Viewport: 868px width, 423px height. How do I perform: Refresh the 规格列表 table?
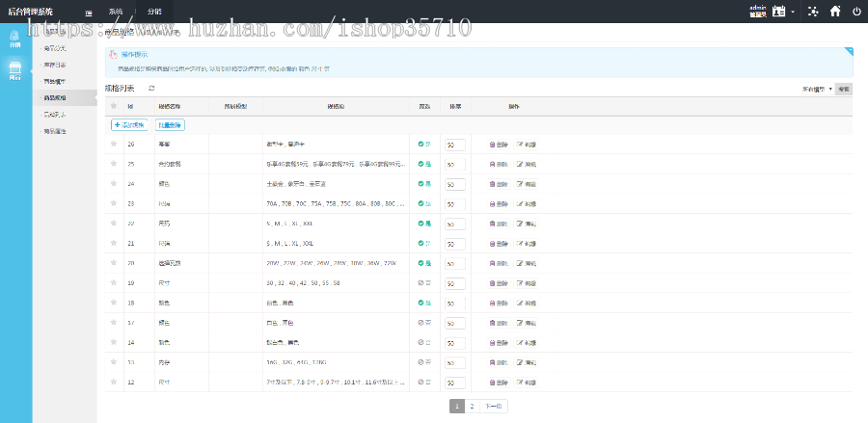(x=151, y=88)
